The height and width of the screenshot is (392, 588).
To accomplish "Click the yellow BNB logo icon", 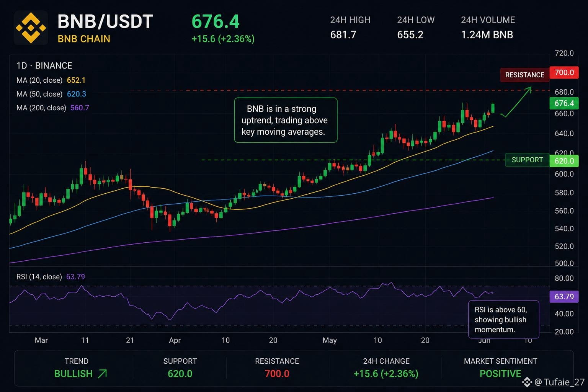I will [31, 28].
